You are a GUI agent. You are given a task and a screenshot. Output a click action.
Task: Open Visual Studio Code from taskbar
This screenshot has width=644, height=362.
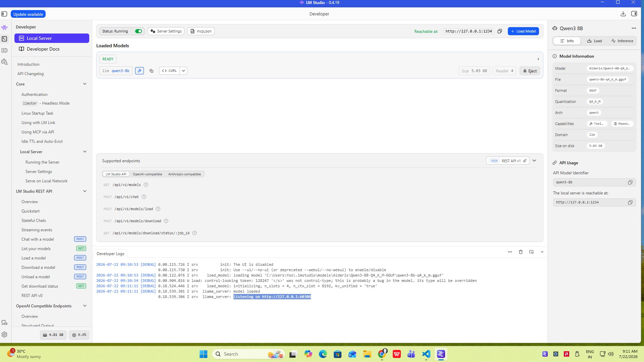[x=426, y=354]
